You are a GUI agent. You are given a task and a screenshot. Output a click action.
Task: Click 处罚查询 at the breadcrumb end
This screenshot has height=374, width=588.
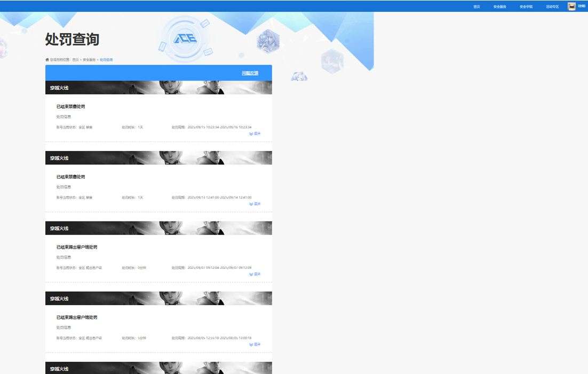pyautogui.click(x=106, y=60)
